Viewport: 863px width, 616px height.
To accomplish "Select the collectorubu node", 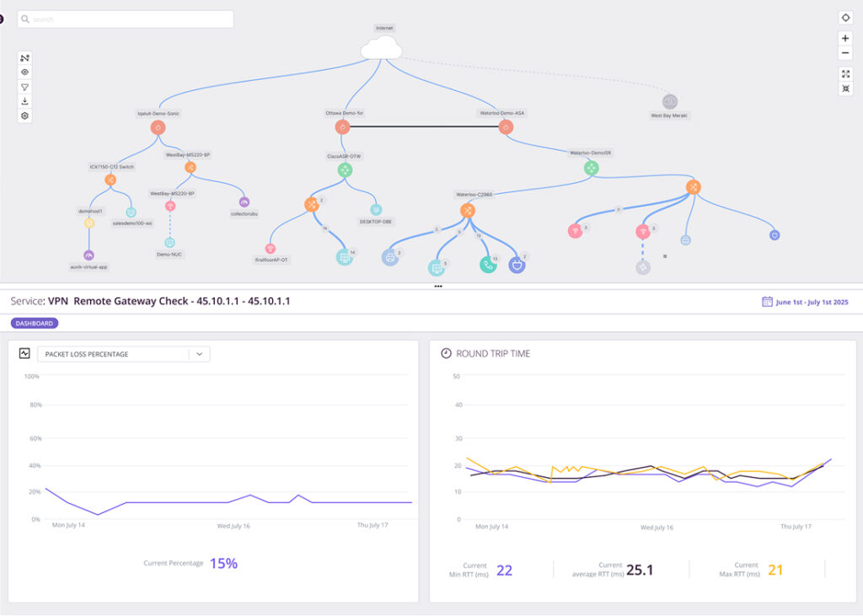I will click(244, 202).
